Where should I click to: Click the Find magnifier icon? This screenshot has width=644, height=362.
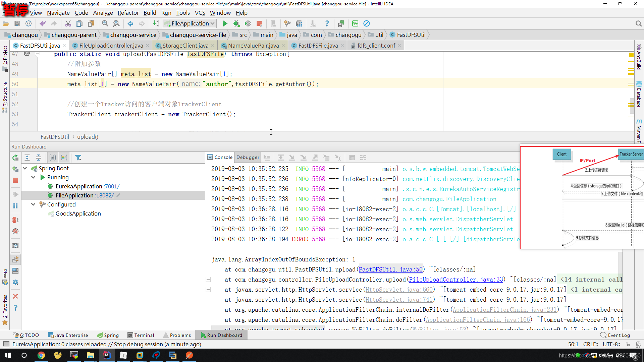pyautogui.click(x=105, y=23)
